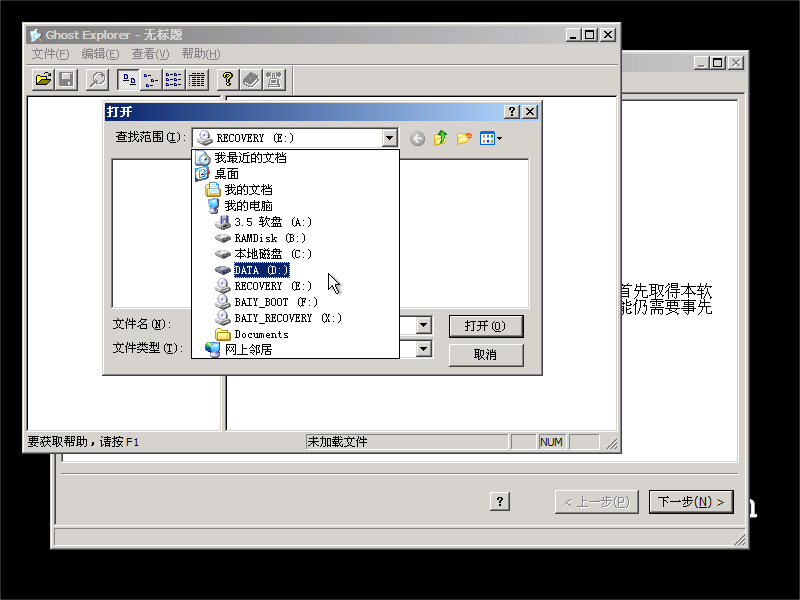
Task: Click the 未加载文件 status bar text
Action: 337,442
